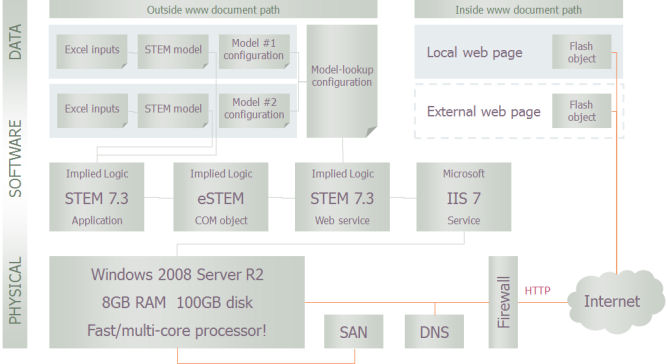666x364 pixels.
Task: Click the Internet cloud shape
Action: pyautogui.click(x=615, y=302)
